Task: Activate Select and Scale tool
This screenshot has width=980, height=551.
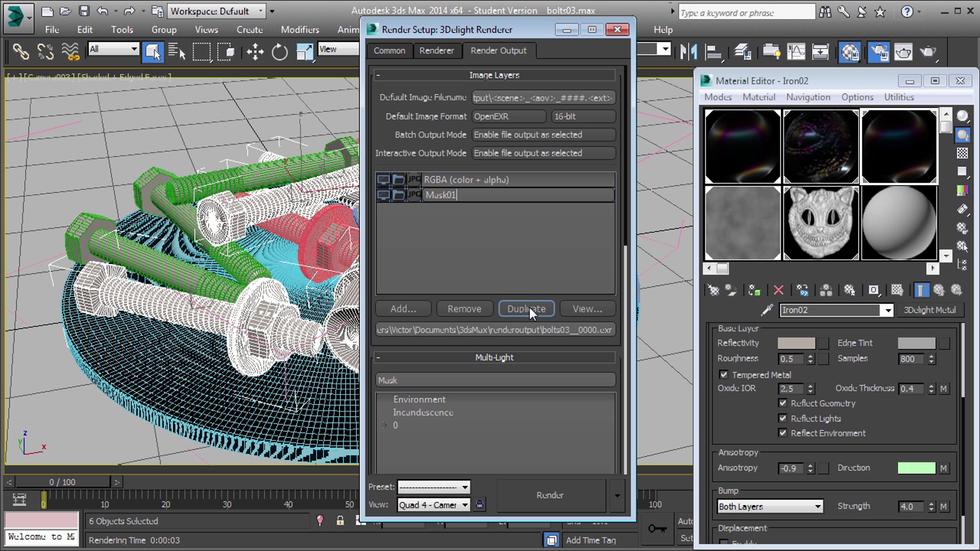Action: click(305, 52)
